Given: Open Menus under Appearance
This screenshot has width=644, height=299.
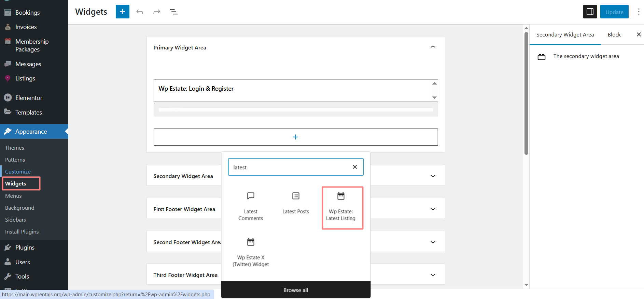Looking at the screenshot, I should click(x=13, y=196).
